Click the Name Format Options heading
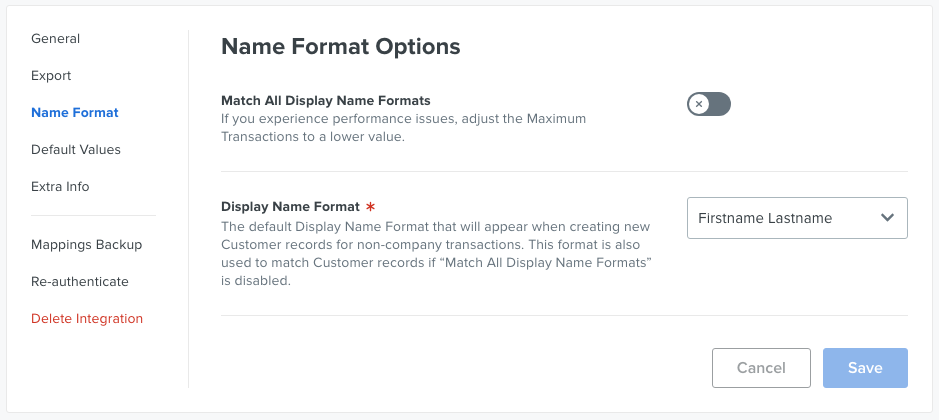Image resolution: width=939 pixels, height=420 pixels. [x=341, y=46]
